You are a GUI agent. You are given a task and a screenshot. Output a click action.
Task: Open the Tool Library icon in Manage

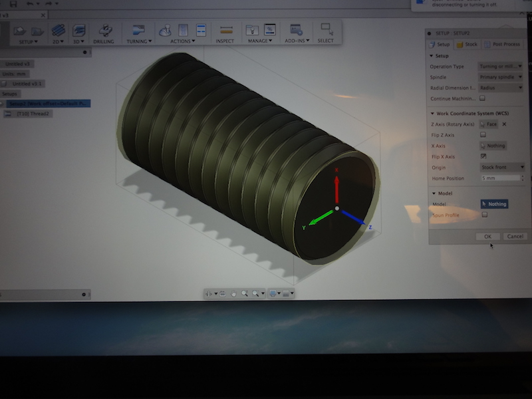pos(252,30)
